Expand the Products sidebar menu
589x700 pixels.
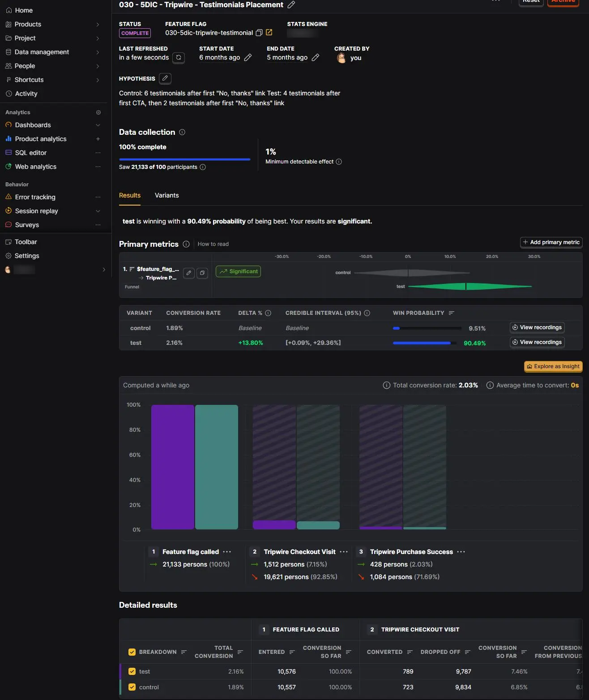click(x=98, y=24)
